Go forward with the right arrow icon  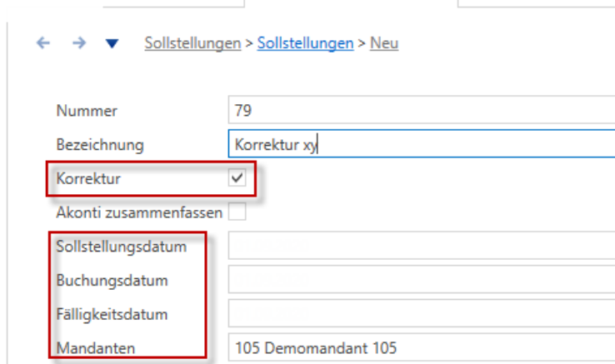(x=79, y=42)
